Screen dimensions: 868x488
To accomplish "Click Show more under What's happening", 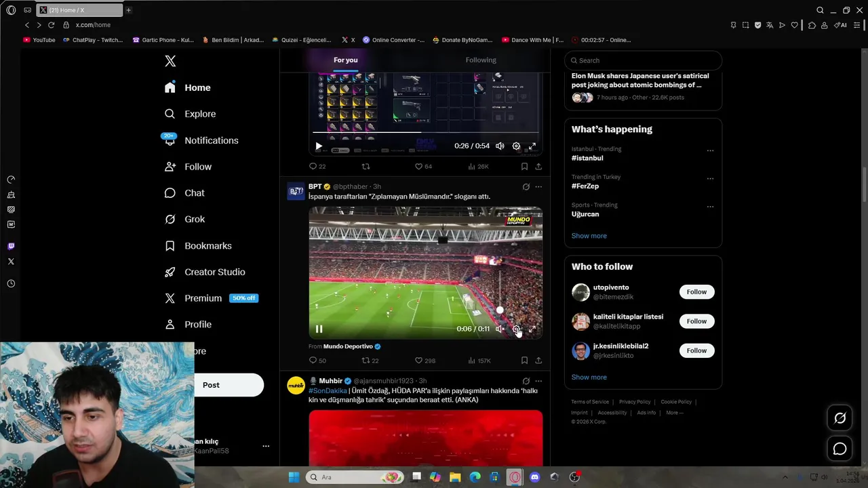I will pyautogui.click(x=589, y=236).
